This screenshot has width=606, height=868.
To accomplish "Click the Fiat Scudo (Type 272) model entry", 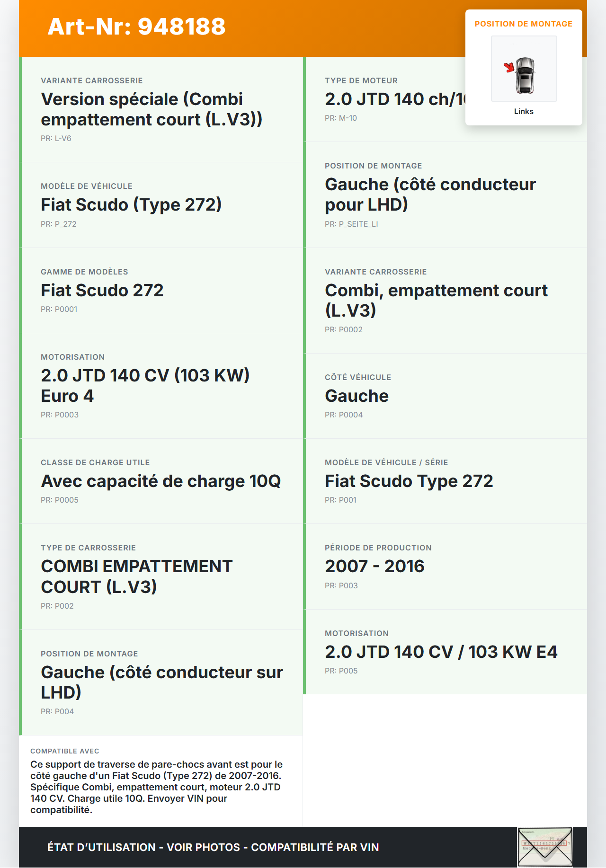I will tap(131, 205).
